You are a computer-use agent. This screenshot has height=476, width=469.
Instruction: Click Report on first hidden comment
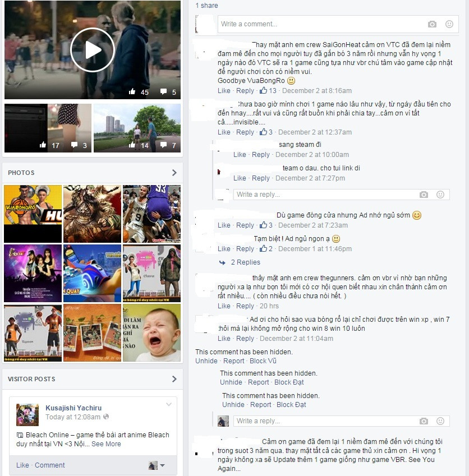coord(234,361)
